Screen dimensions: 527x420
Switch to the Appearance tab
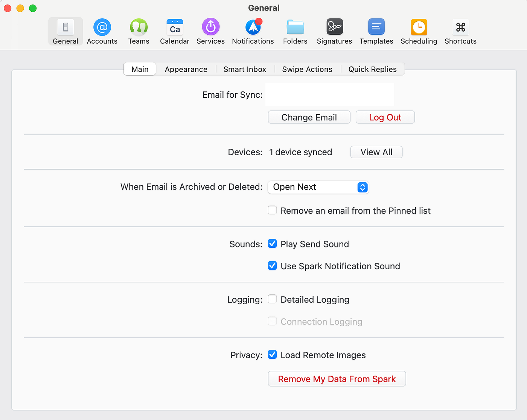(186, 69)
